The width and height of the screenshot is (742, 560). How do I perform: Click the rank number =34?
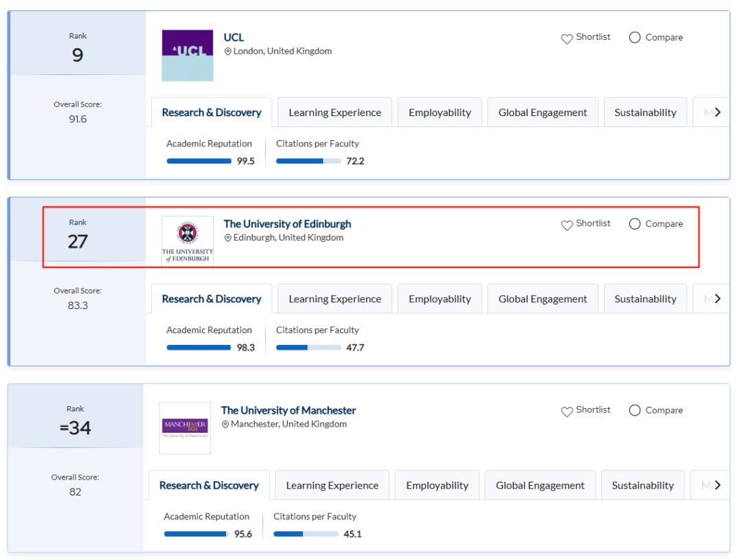76,428
